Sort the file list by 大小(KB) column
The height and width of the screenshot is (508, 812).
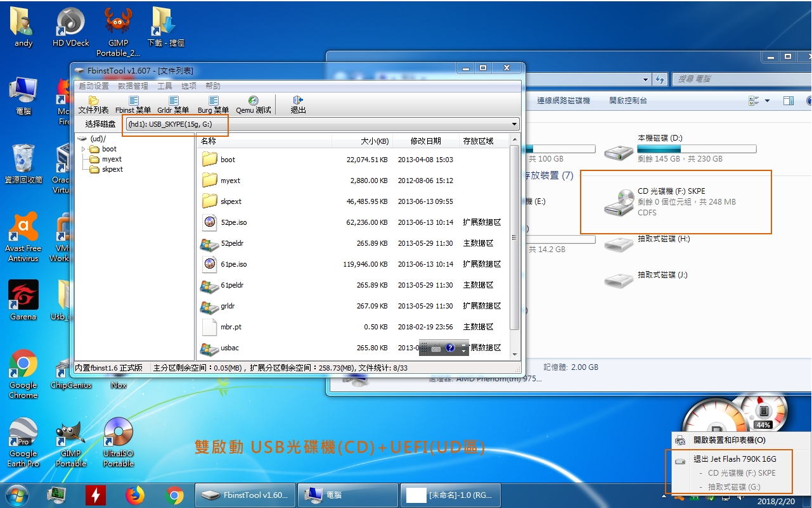363,141
